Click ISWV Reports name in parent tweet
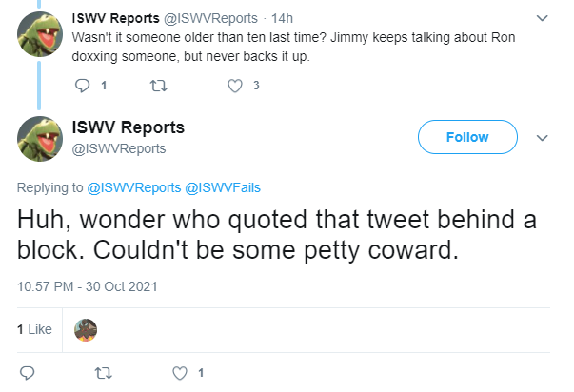Image resolution: width=574 pixels, height=392 pixels. 116,18
